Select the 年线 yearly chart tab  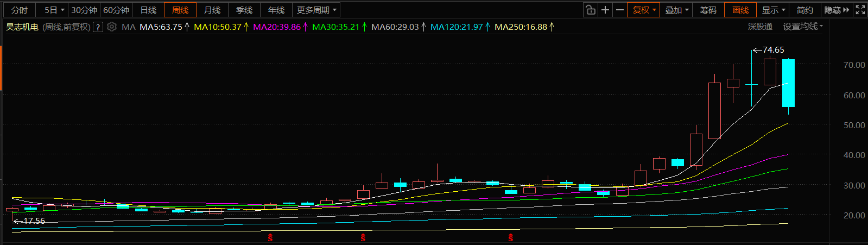(x=276, y=10)
